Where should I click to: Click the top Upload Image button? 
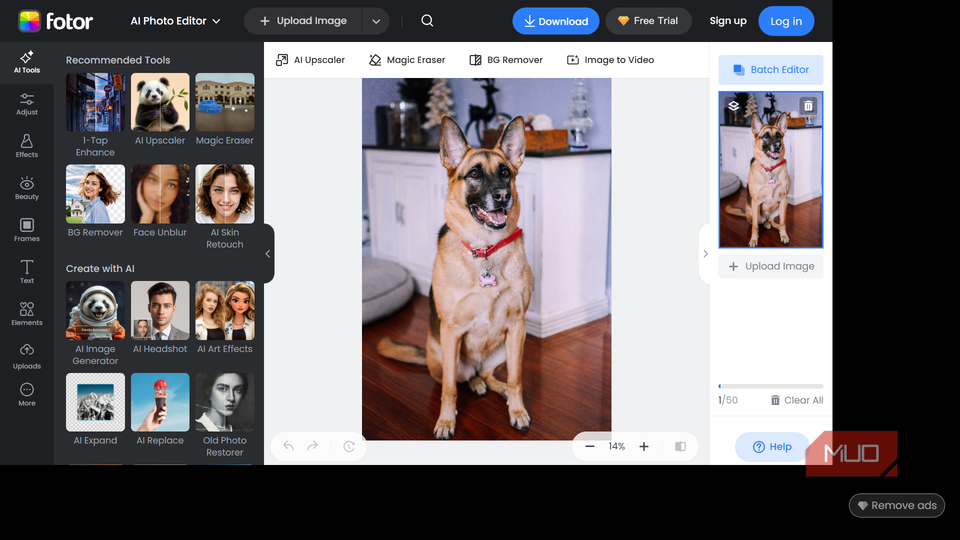pyautogui.click(x=304, y=21)
